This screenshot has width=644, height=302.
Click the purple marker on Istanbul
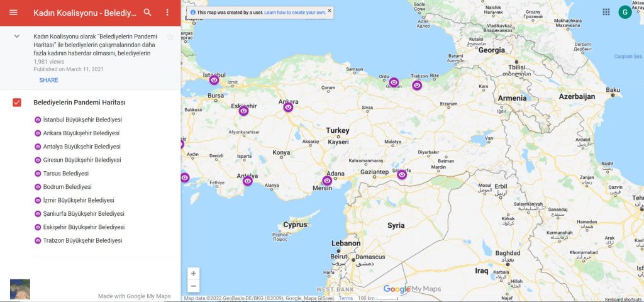[x=214, y=80]
